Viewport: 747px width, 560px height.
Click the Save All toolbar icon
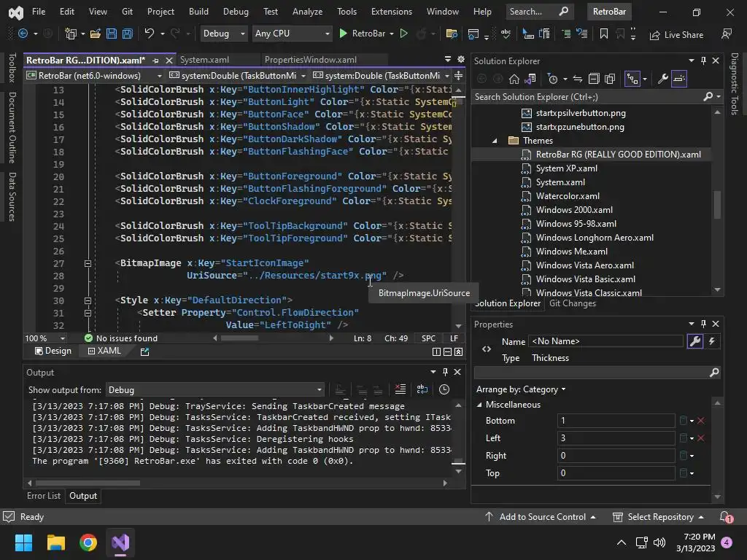(x=127, y=34)
